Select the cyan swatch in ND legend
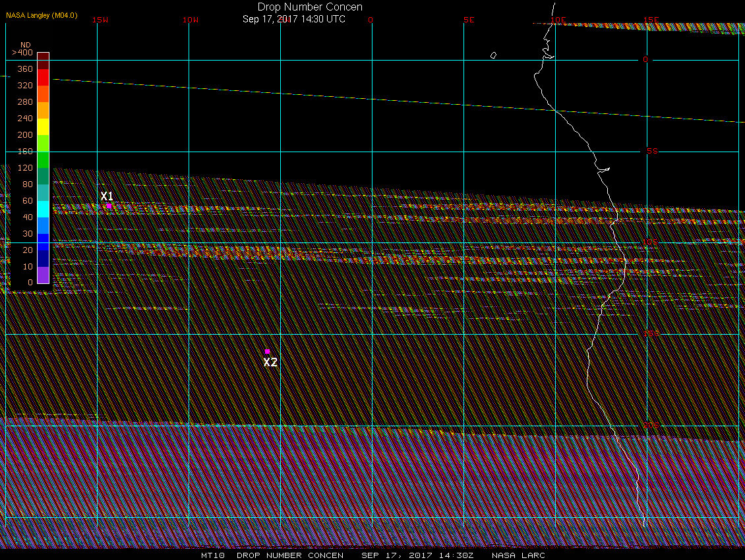The width and height of the screenshot is (745, 560). (43, 209)
